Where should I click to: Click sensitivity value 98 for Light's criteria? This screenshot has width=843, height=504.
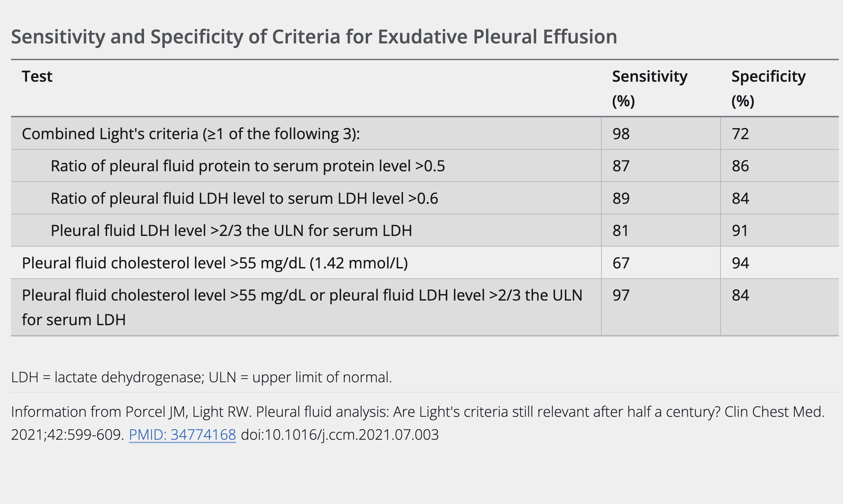(621, 134)
